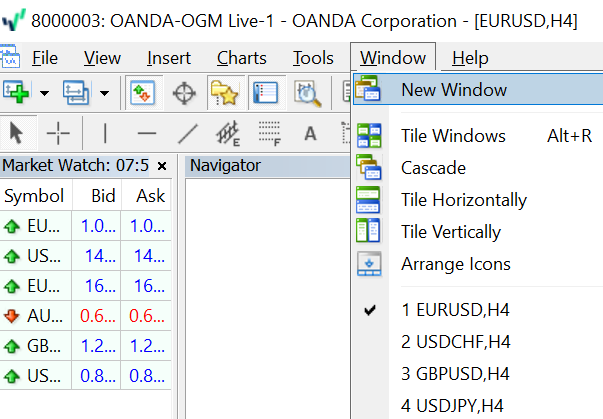Click the green up arrow beside GB...

(12, 346)
